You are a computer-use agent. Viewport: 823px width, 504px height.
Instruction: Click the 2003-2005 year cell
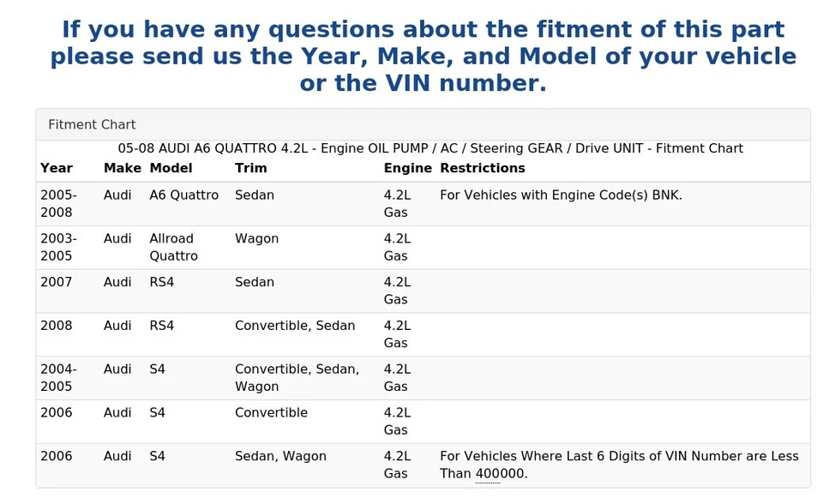pyautogui.click(x=58, y=247)
